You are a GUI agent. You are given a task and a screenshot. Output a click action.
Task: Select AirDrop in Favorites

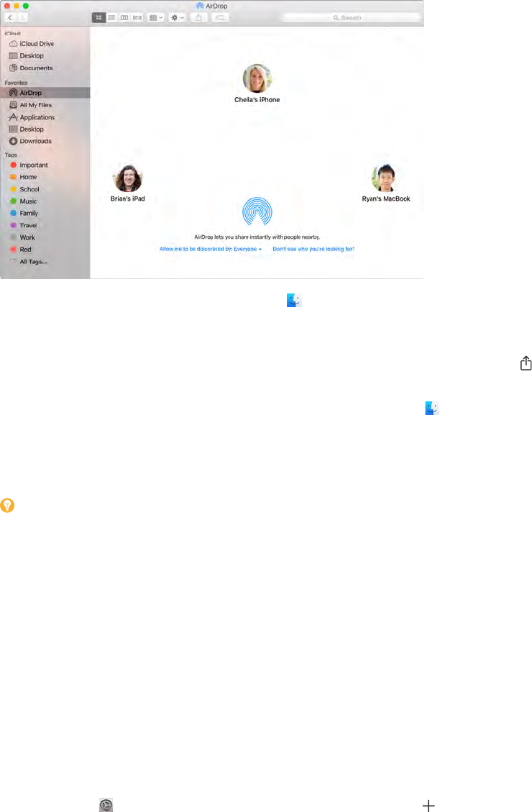click(45, 93)
